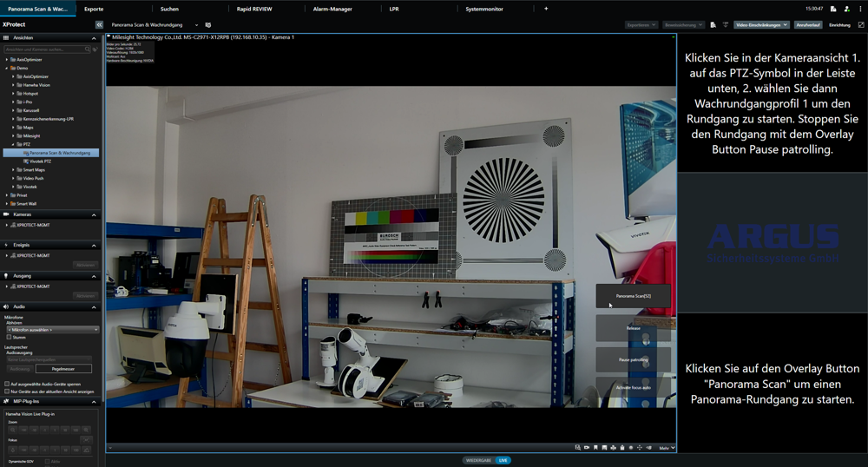Open the 'Mikrofon auswählen' dropdown

52,330
